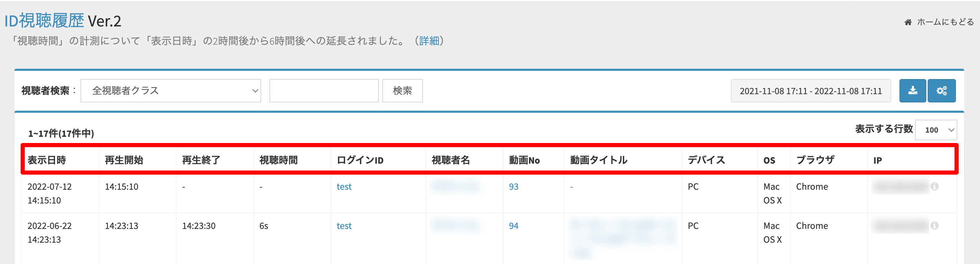Open settings with the gears icon

tap(941, 91)
